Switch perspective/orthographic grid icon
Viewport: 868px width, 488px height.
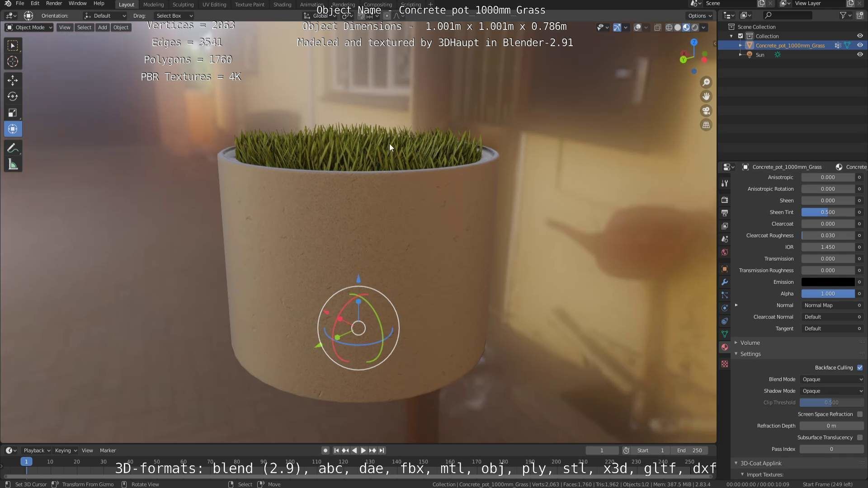706,125
